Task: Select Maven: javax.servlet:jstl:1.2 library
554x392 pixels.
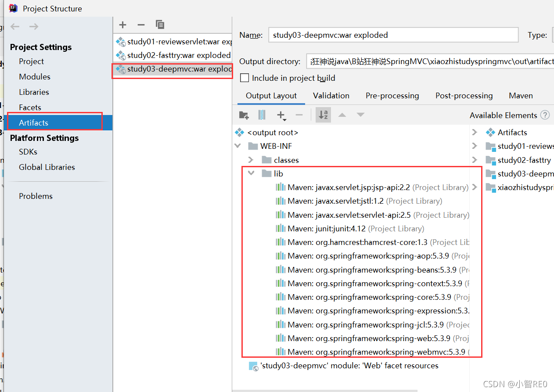Action: tap(359, 201)
